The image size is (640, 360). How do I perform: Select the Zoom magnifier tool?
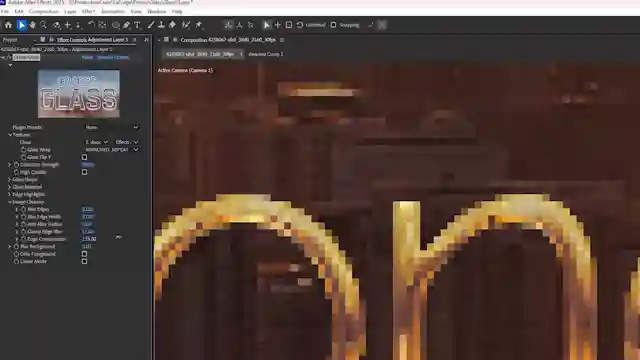43,25
